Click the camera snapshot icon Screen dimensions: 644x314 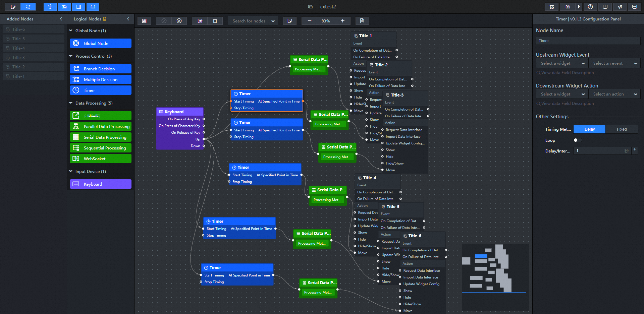(568, 7)
